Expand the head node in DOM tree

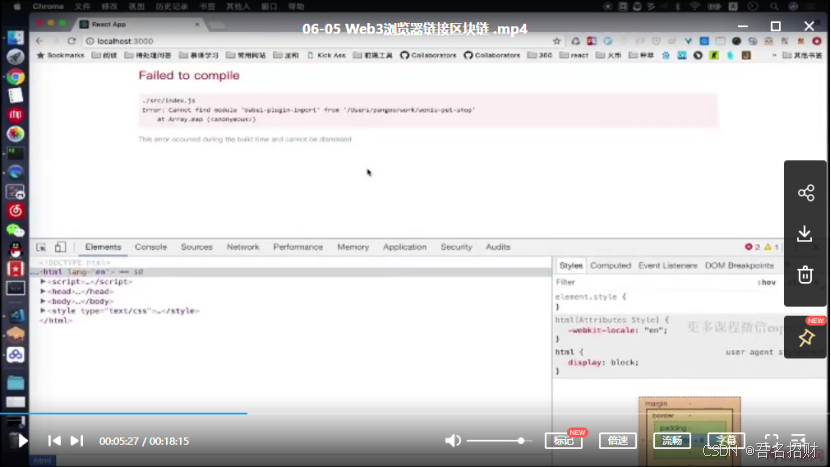pos(43,292)
